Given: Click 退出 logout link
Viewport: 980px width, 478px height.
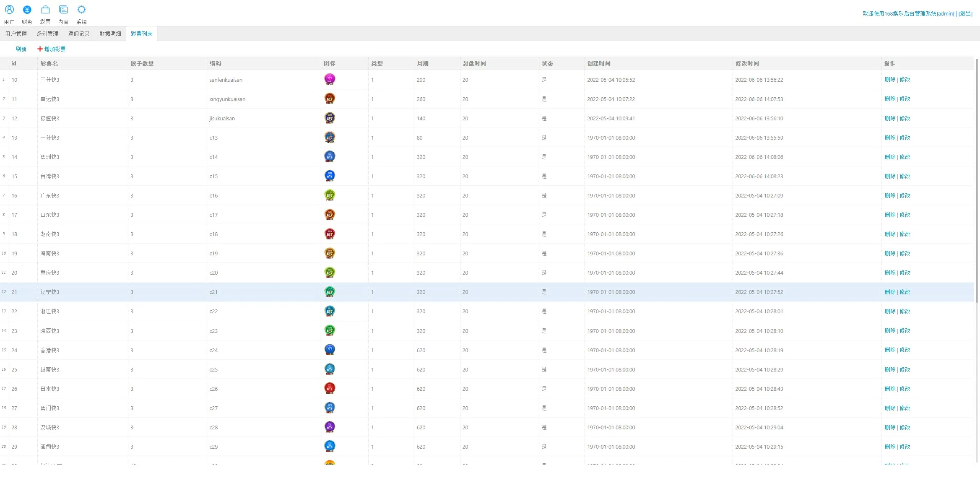Looking at the screenshot, I should (965, 13).
